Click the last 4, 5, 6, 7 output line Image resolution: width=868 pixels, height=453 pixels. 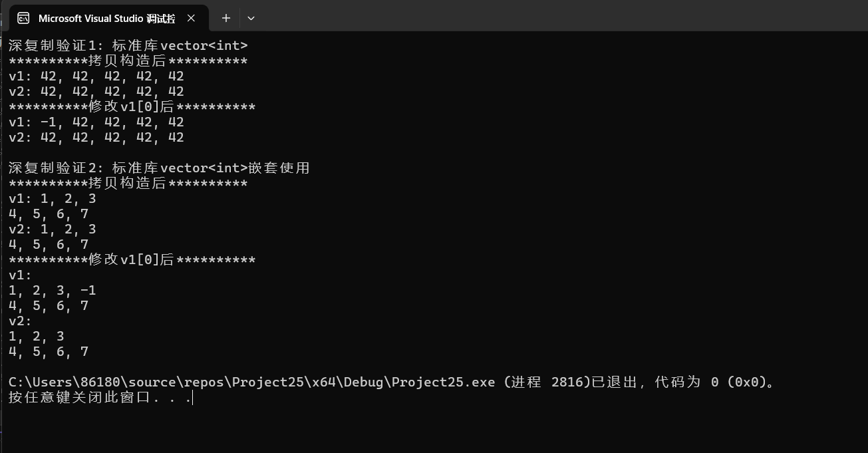point(49,352)
